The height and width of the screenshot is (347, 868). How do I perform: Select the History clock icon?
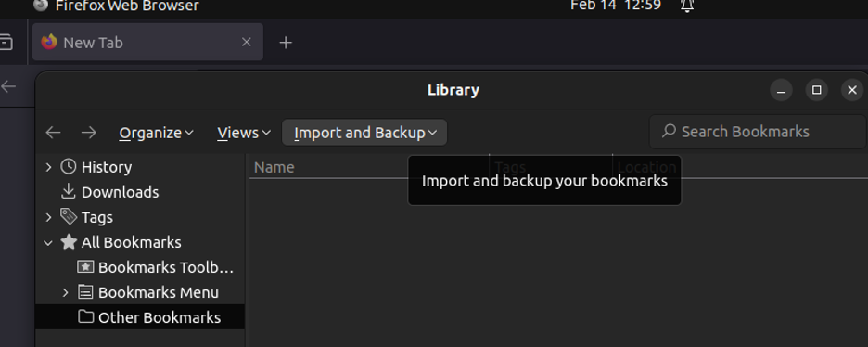tap(68, 167)
